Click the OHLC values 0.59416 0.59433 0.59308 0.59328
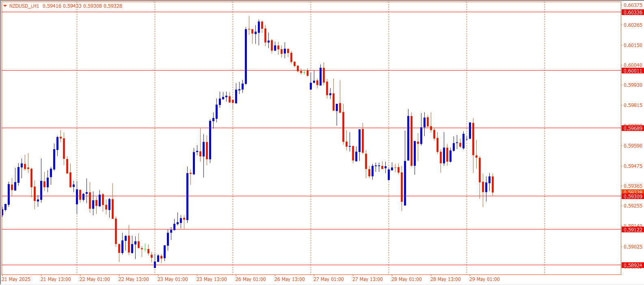Image resolution: width=644 pixels, height=285 pixels. tap(82, 6)
